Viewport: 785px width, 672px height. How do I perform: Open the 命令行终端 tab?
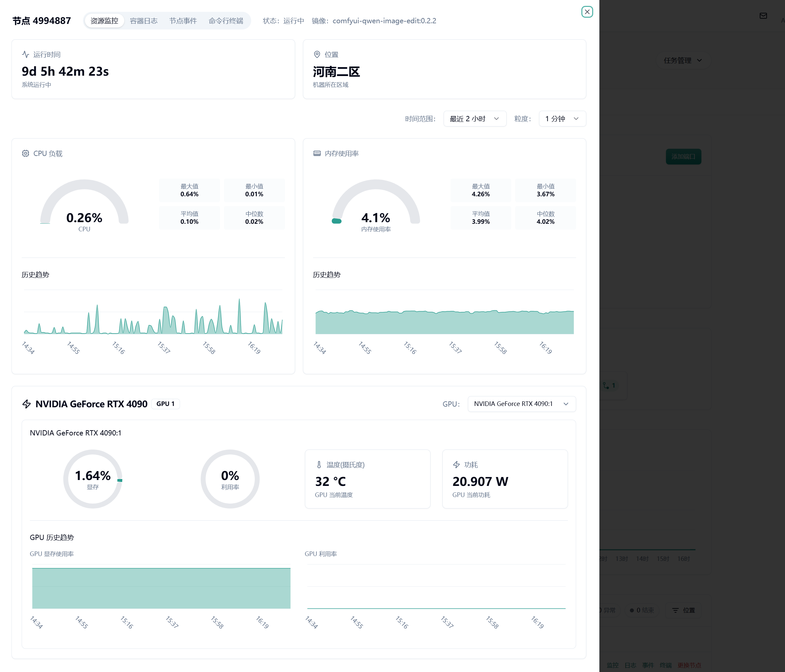coord(226,21)
